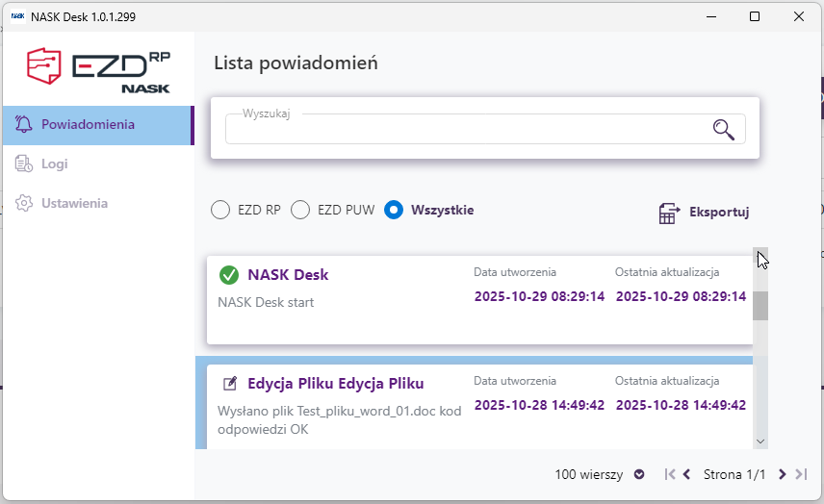Go to previous page with left chevron
The width and height of the screenshot is (824, 504).
686,474
